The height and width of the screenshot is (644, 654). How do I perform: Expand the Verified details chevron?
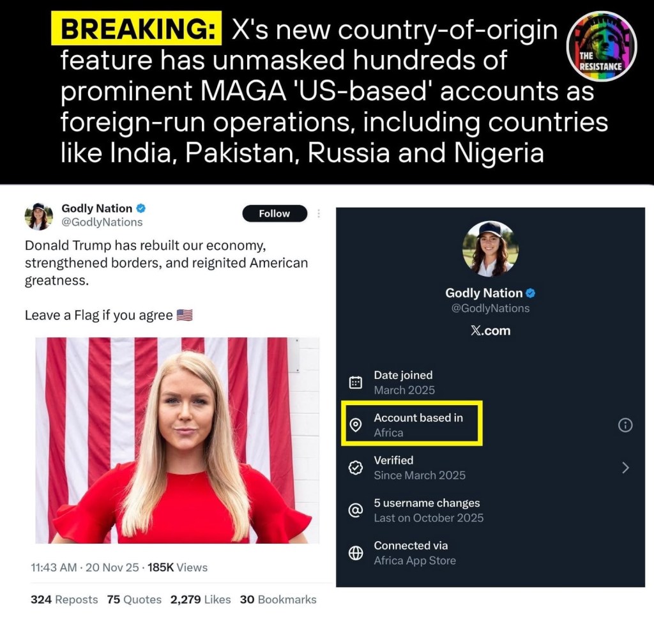(625, 468)
